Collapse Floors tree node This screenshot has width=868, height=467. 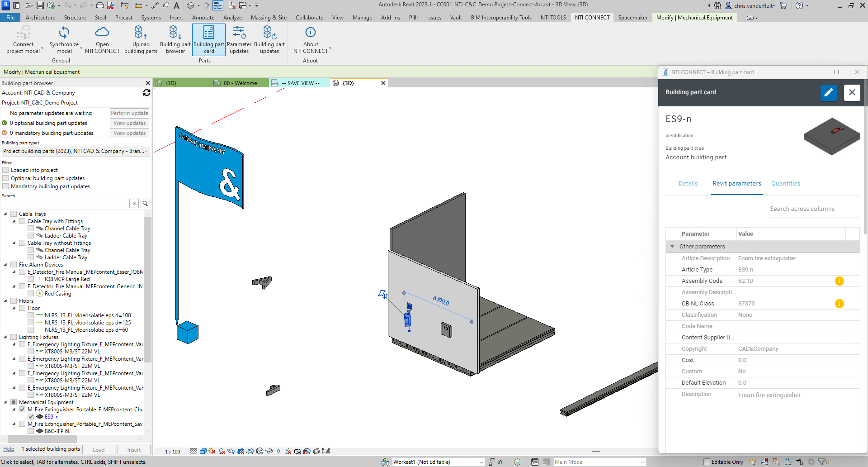pos(5,301)
